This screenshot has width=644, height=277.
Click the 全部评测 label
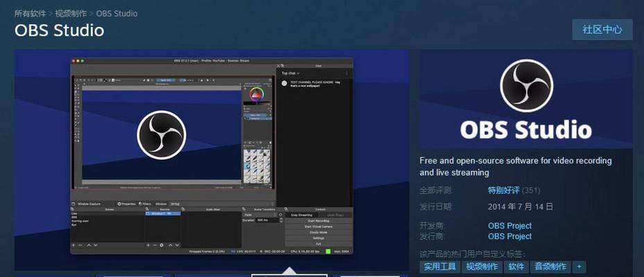pos(436,190)
